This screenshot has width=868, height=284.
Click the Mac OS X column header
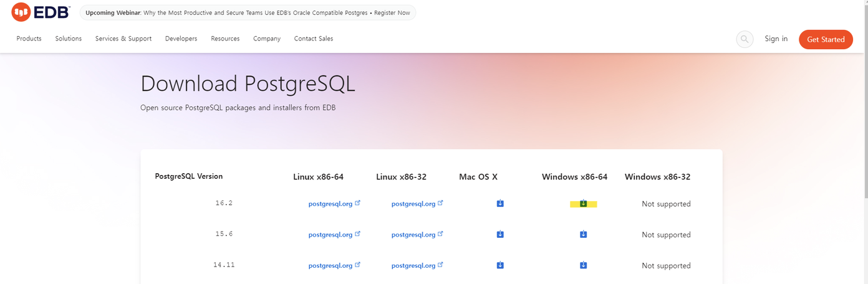(478, 177)
